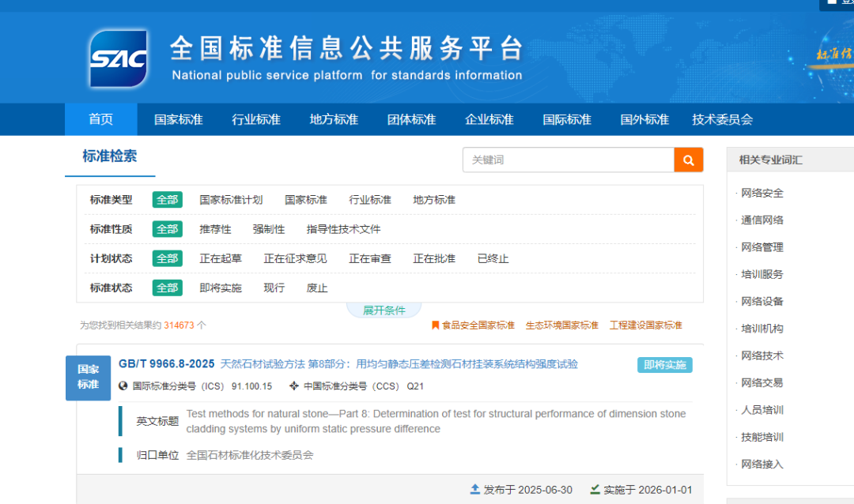854x504 pixels.
Task: Select 全部 in the 计划状态 row
Action: [167, 258]
